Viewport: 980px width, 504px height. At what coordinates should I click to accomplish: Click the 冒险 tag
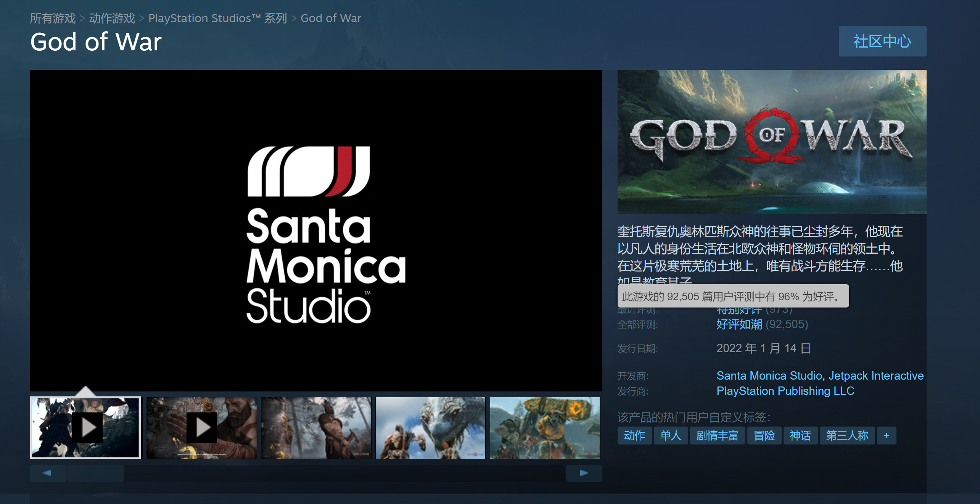[x=764, y=435]
